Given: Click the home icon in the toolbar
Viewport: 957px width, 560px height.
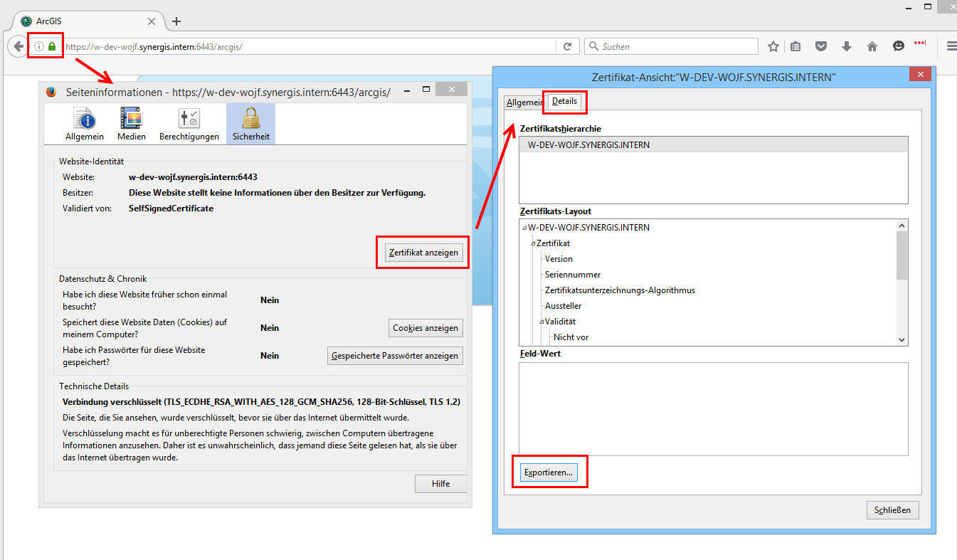Looking at the screenshot, I should pos(872,46).
